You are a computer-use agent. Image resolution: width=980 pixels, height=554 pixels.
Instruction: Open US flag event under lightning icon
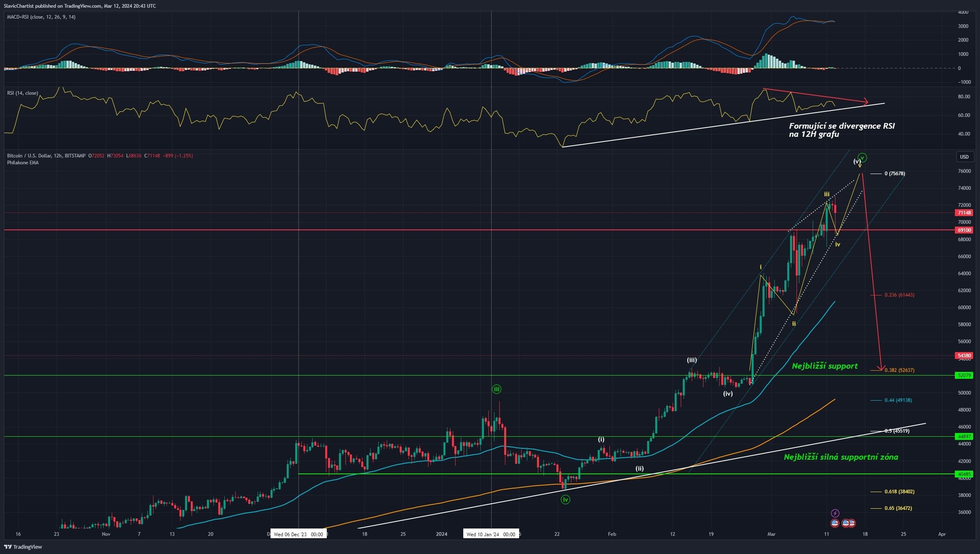pos(835,523)
